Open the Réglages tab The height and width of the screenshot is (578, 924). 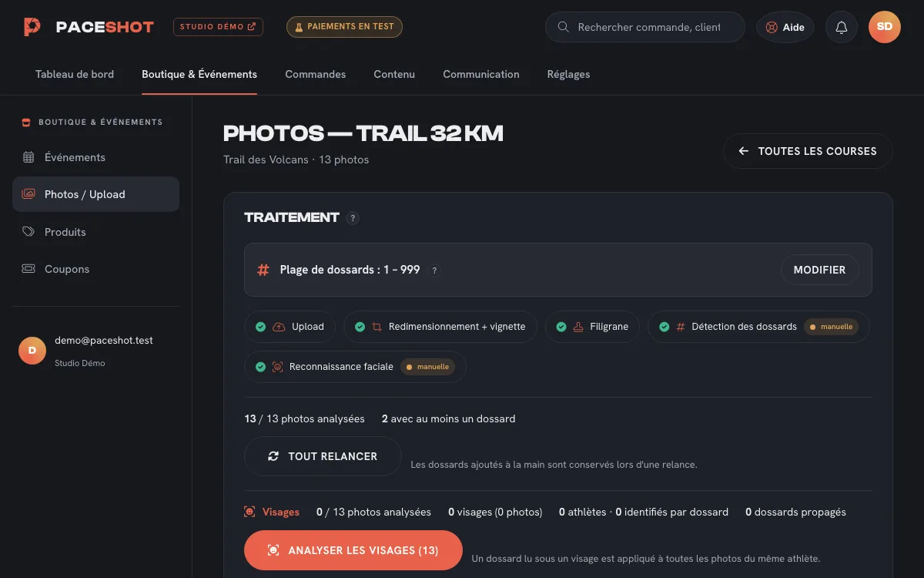568,74
